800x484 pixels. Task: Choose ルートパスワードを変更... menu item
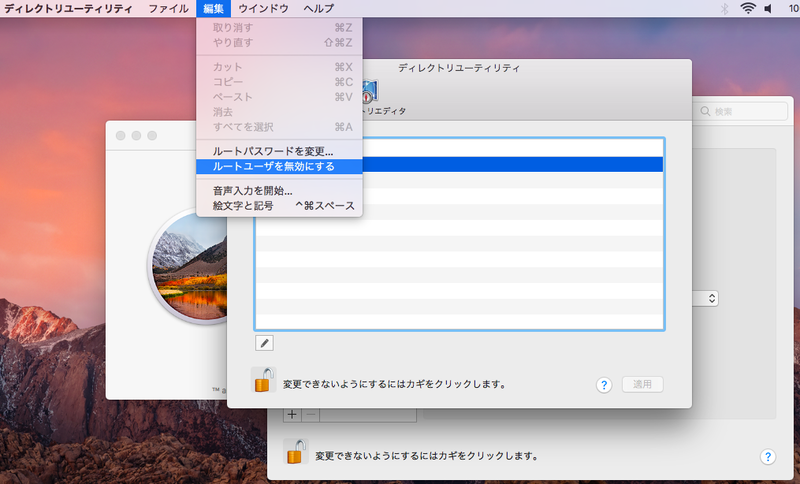pyautogui.click(x=279, y=151)
